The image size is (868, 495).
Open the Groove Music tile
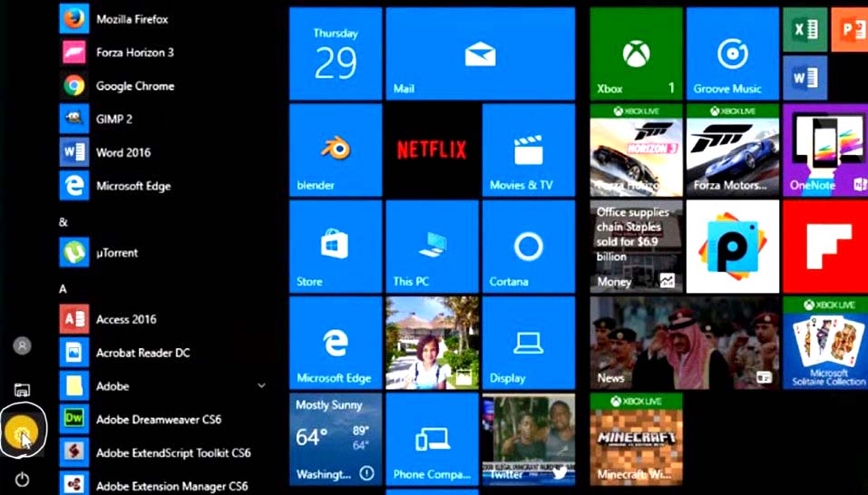732,53
